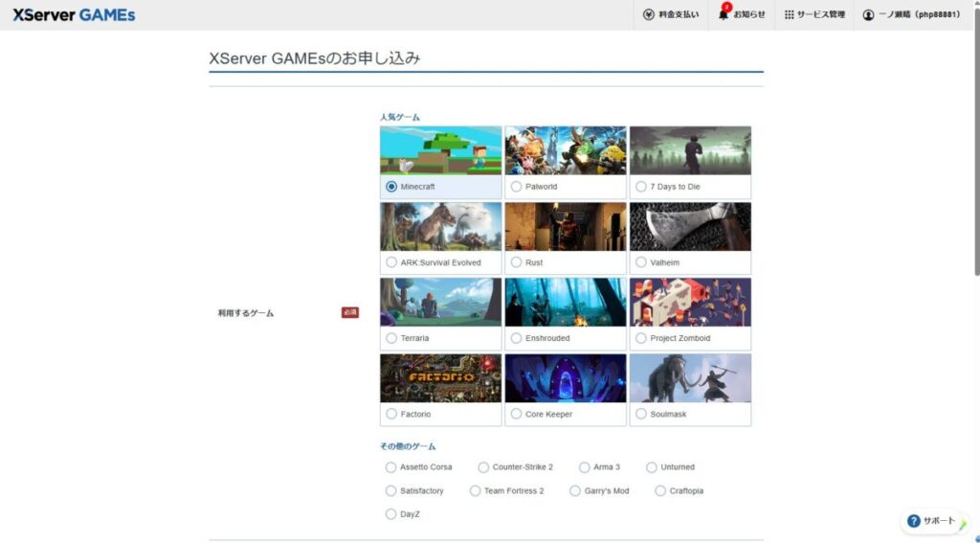
Task: Click the red 必須 required badge
Action: point(350,312)
